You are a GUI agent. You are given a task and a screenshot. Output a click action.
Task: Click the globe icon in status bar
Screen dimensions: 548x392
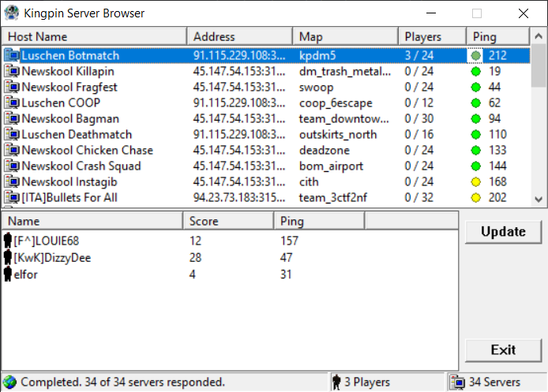coord(9,382)
